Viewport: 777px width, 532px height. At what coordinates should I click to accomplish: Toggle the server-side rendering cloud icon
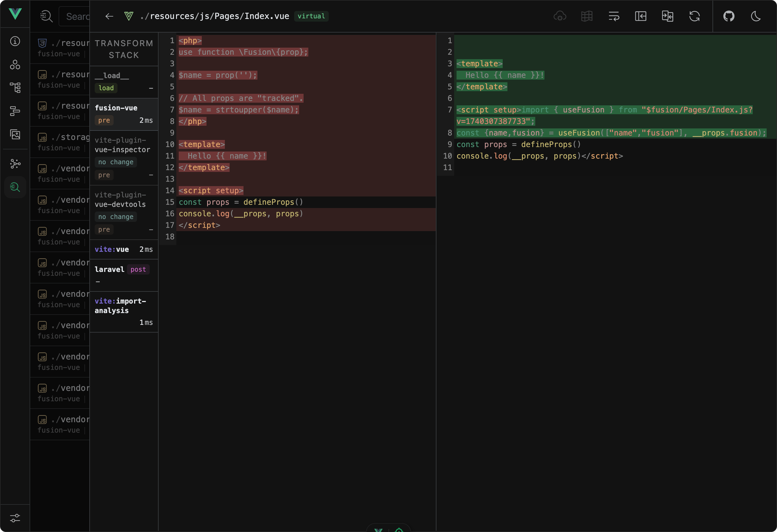pyautogui.click(x=560, y=16)
